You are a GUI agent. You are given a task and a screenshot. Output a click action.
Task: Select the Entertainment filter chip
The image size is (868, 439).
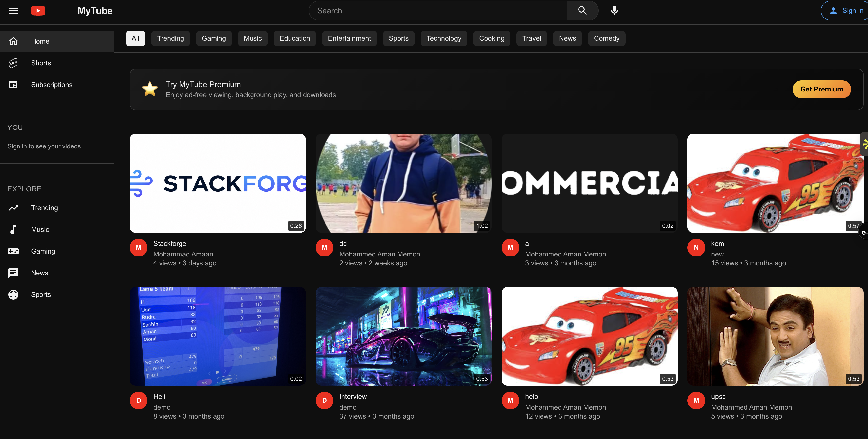click(x=349, y=38)
